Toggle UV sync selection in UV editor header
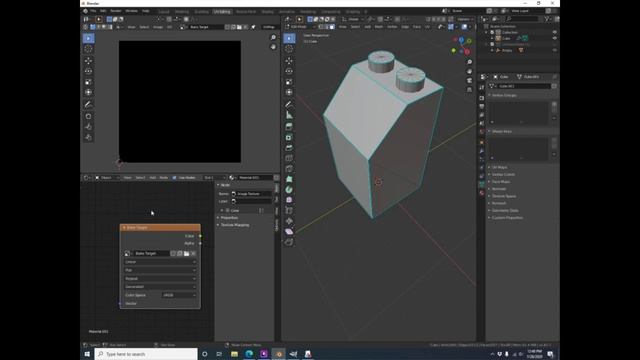This screenshot has height=360, width=640. (x=86, y=27)
